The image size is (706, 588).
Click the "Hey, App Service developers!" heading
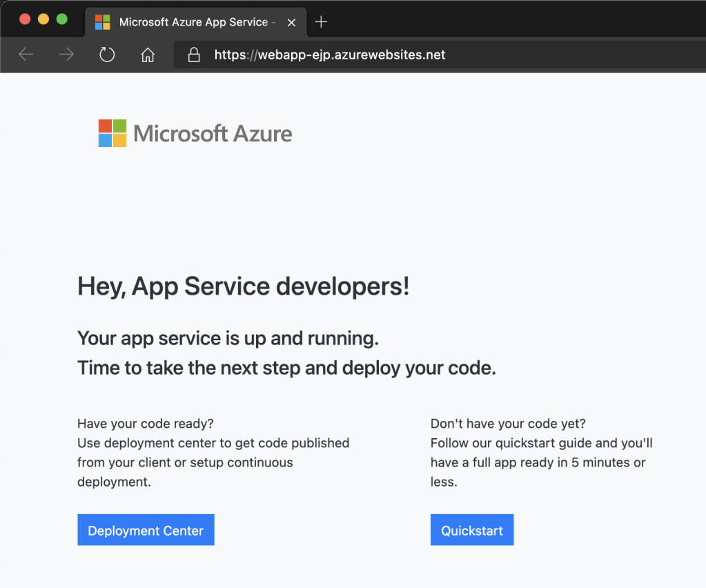pos(243,286)
